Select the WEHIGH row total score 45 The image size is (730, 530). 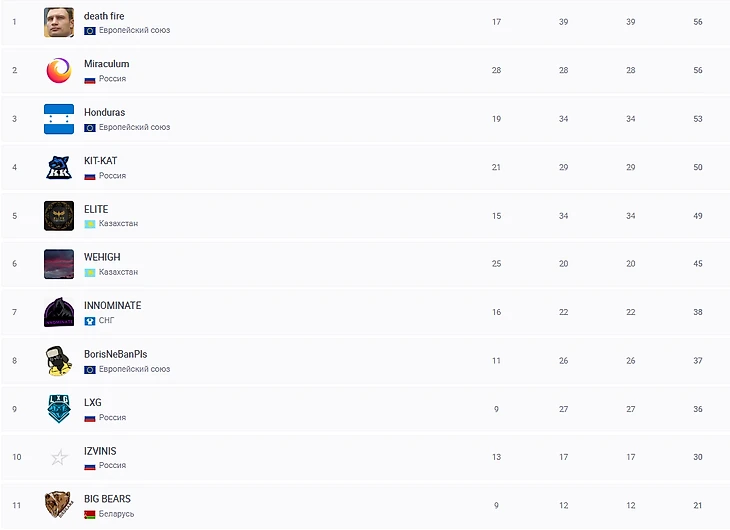point(697,264)
